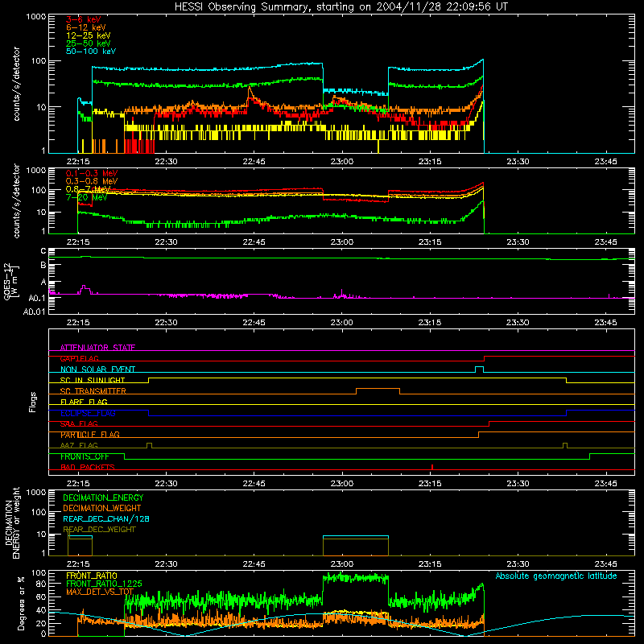Click the Absolute geomagnetic latitude label
This screenshot has width=644, height=644.
(x=556, y=576)
